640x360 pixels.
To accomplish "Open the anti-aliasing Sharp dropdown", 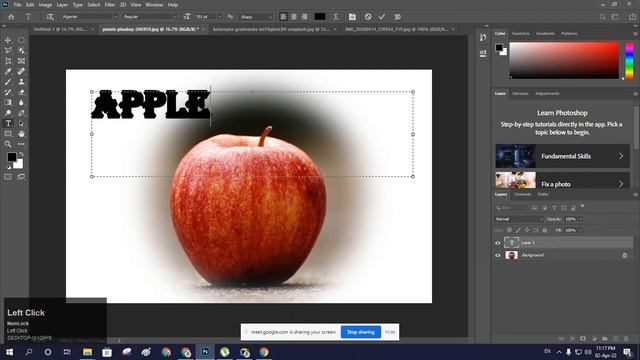I will pos(256,17).
